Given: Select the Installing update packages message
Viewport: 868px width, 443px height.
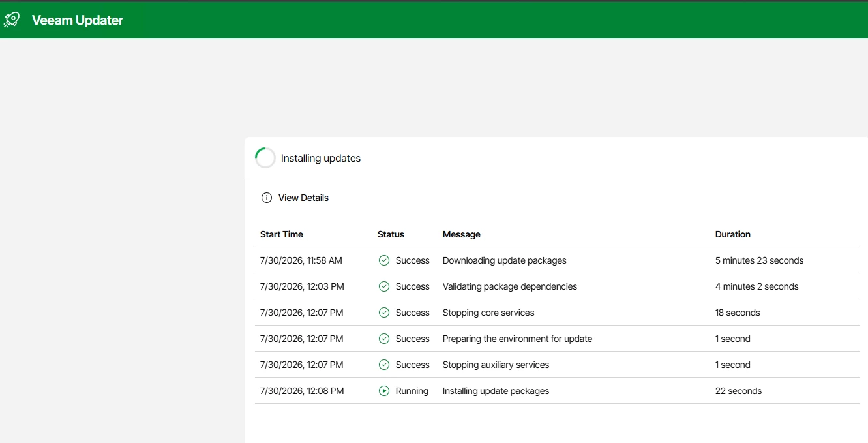Looking at the screenshot, I should click(x=496, y=391).
